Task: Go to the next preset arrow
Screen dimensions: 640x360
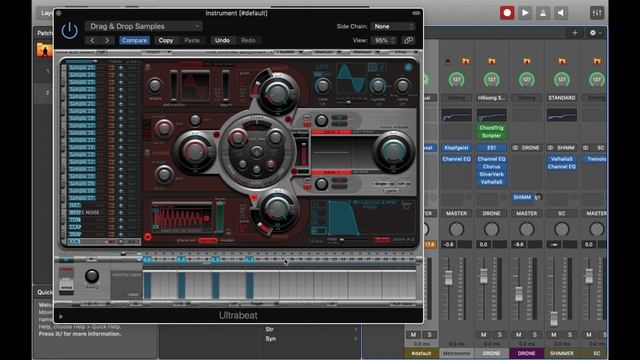Action: (x=107, y=40)
